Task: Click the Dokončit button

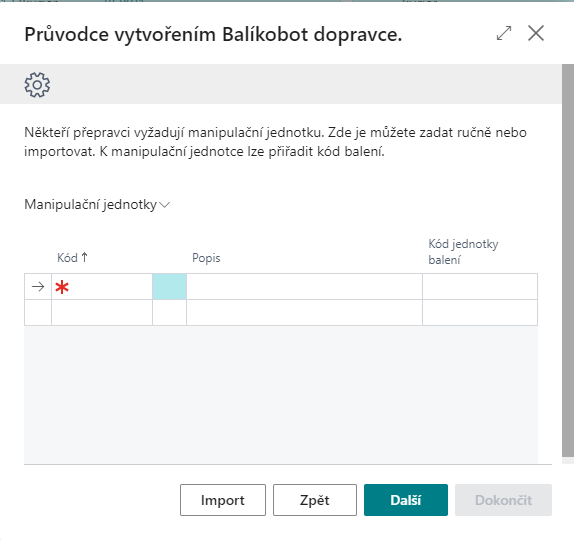Action: coord(503,500)
